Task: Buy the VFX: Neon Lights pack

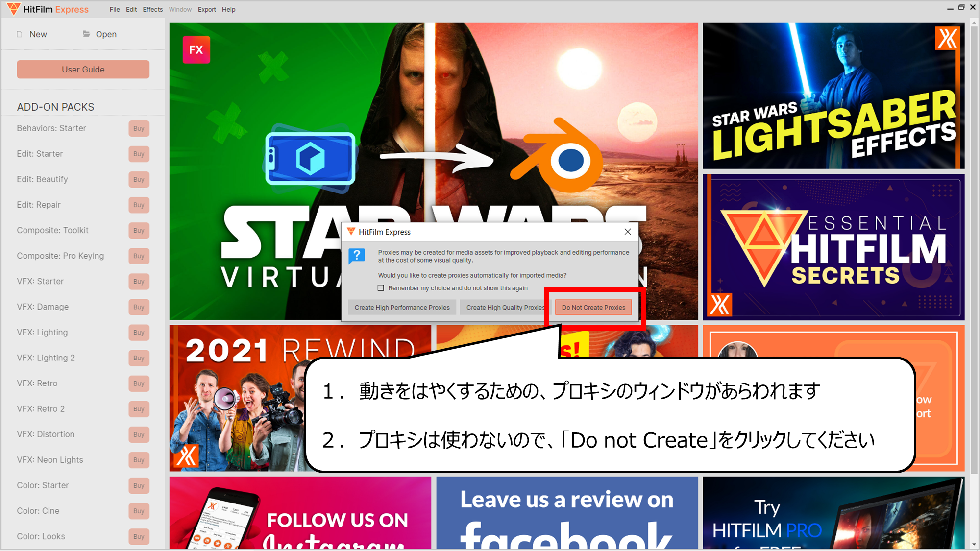Action: pos(139,460)
